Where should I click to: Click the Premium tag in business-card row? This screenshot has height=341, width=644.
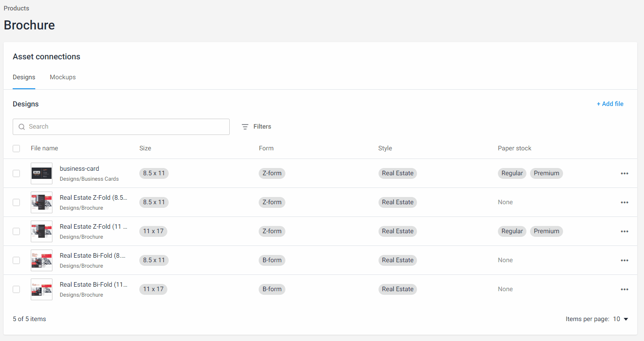click(546, 173)
